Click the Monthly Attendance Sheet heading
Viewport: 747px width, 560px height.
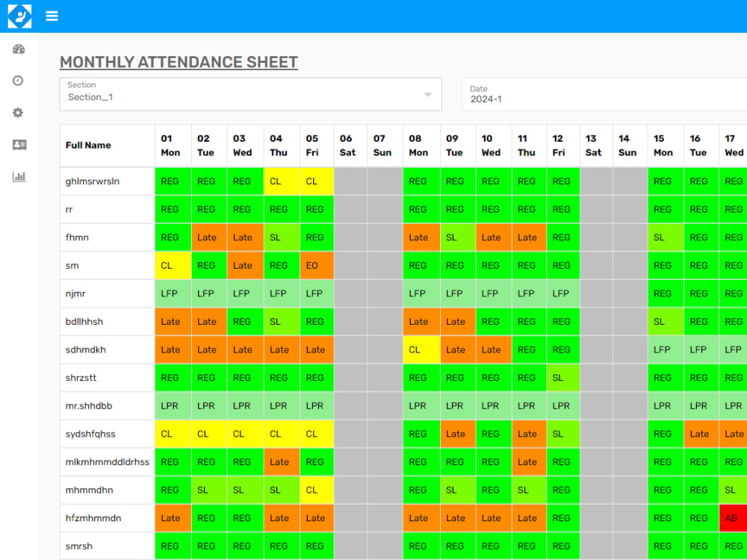click(x=179, y=62)
